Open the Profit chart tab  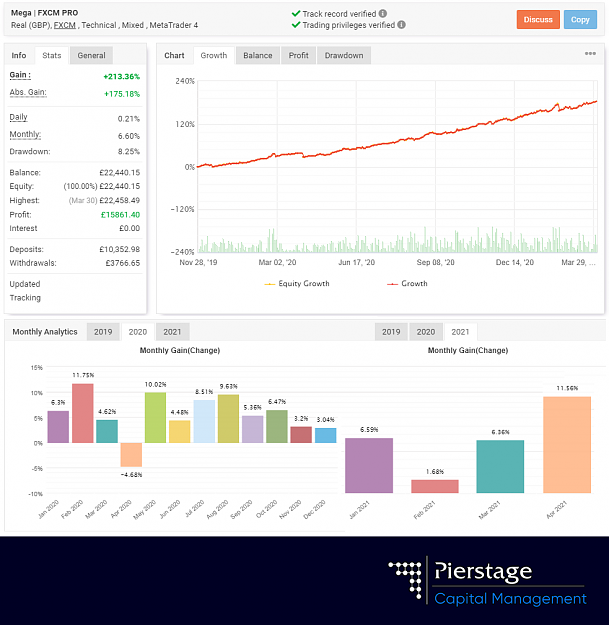click(299, 55)
